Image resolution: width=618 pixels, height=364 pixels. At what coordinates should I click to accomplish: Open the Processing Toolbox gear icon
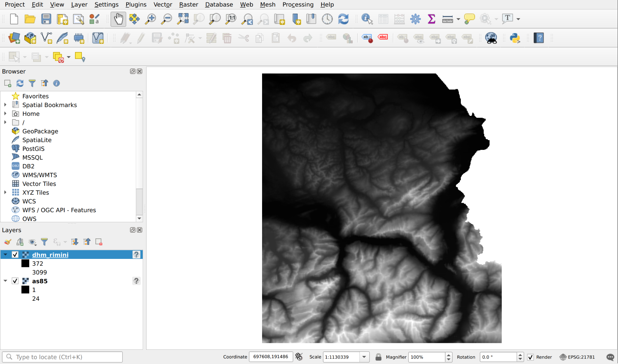(415, 19)
